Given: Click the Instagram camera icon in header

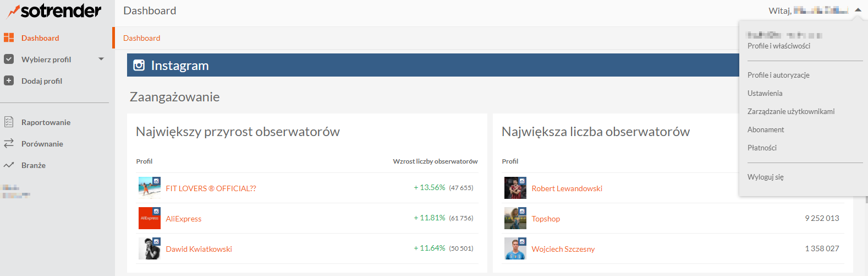Looking at the screenshot, I should [139, 65].
